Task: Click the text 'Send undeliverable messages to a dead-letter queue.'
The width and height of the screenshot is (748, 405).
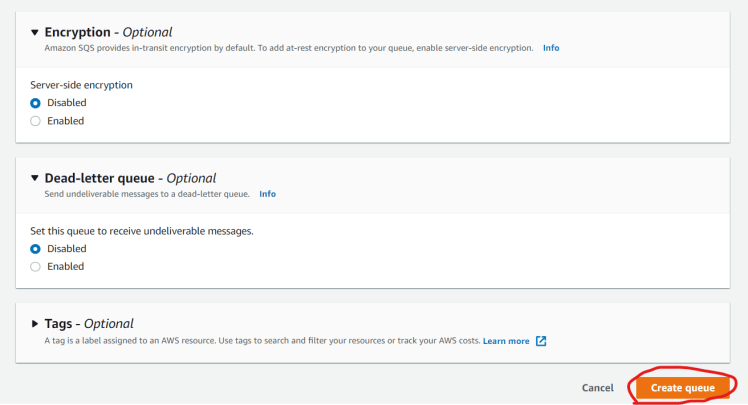Action: (147, 194)
